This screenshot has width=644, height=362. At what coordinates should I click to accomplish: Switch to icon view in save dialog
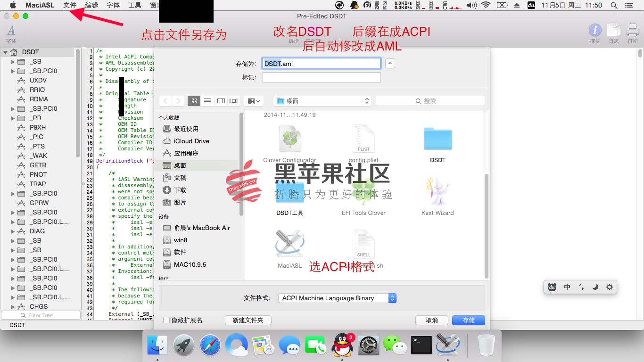point(194,101)
